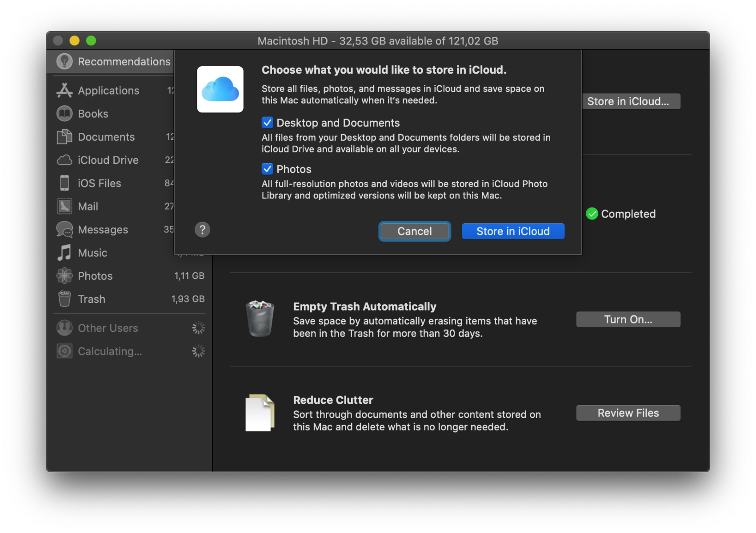Click the Mail stamp icon
This screenshot has width=756, height=533.
click(x=64, y=206)
